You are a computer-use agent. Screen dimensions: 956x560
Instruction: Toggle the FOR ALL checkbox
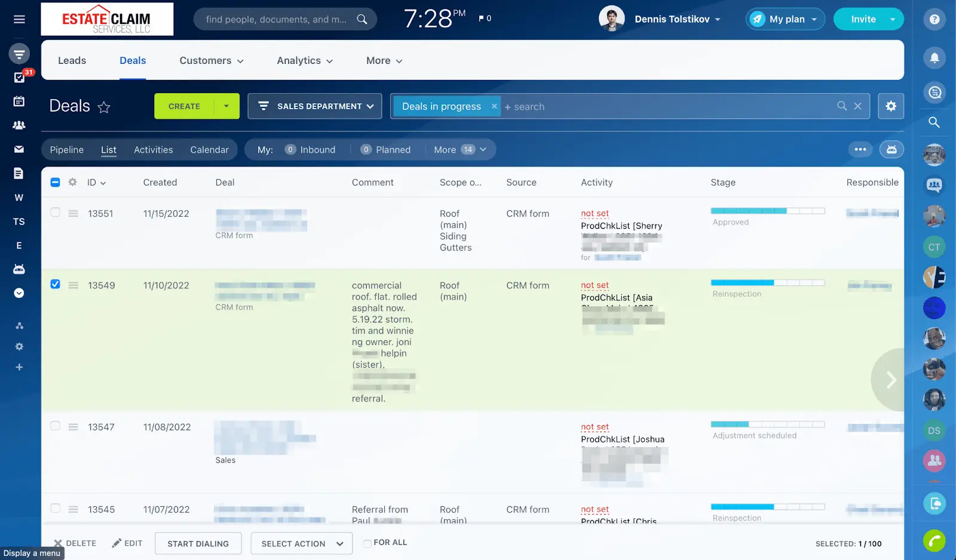pos(367,543)
